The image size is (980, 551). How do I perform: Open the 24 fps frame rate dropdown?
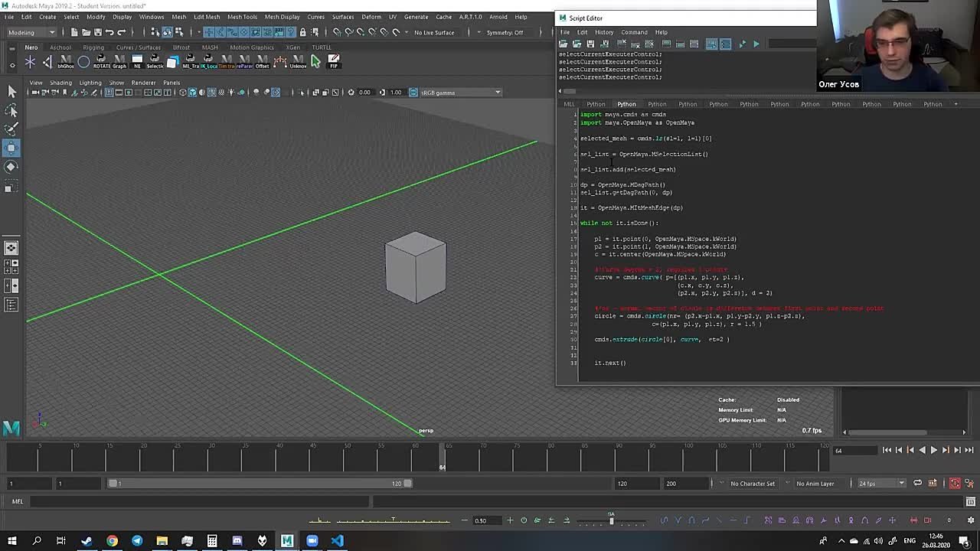(880, 483)
